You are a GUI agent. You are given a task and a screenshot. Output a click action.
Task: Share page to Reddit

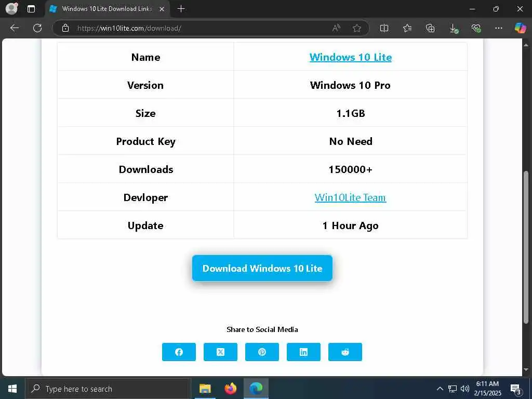pos(345,352)
